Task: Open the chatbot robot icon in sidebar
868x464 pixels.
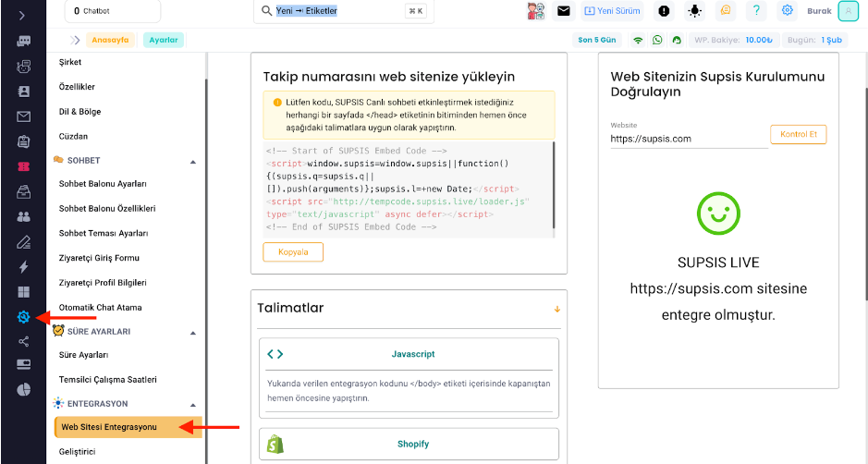Action: pos(24,67)
